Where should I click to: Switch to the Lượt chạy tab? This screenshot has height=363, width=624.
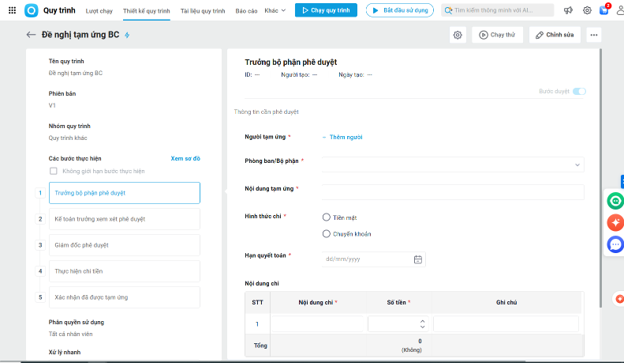point(99,11)
